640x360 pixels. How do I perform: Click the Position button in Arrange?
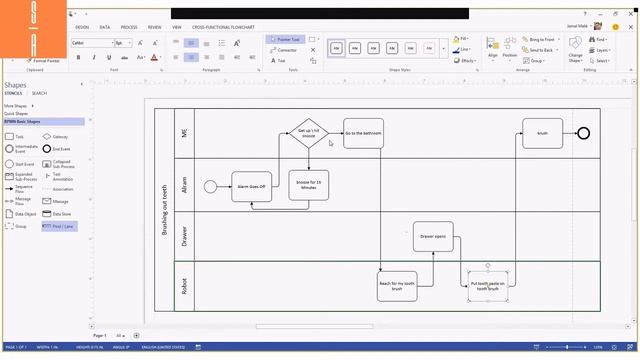click(510, 50)
